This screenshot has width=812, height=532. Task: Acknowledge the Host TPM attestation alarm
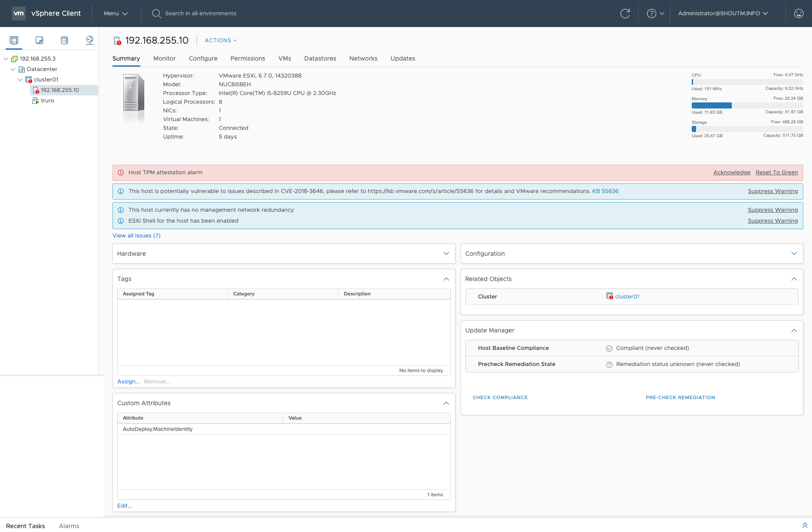[x=732, y=173]
